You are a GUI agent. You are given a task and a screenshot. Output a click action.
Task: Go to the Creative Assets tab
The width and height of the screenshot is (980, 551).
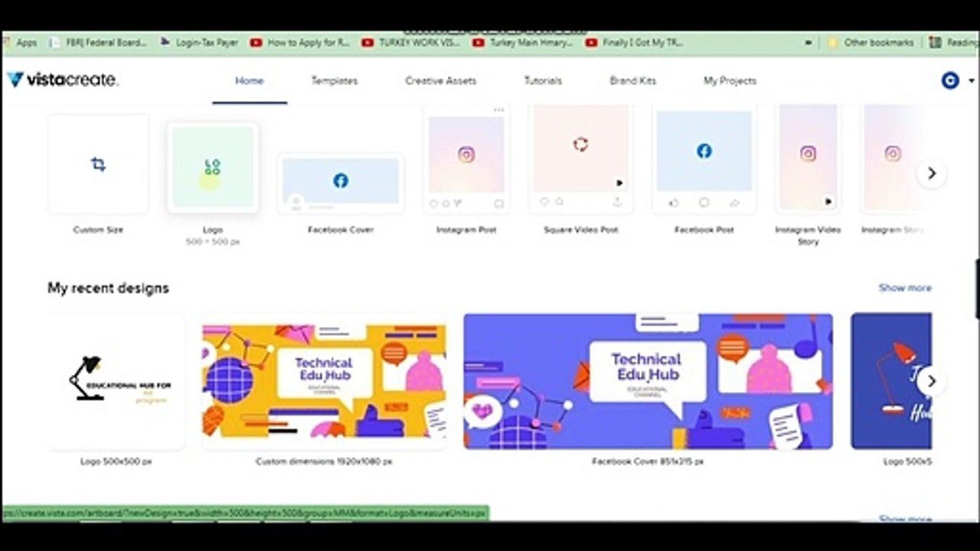[441, 80]
